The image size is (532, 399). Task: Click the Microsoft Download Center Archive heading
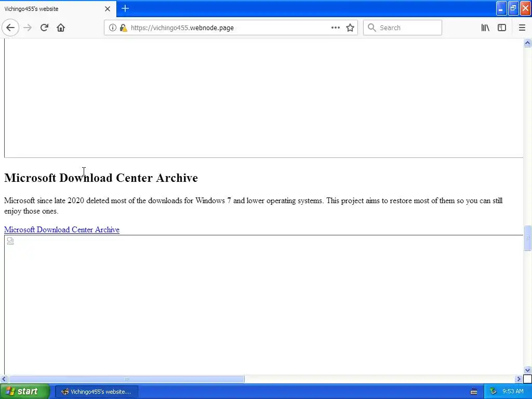click(x=101, y=178)
